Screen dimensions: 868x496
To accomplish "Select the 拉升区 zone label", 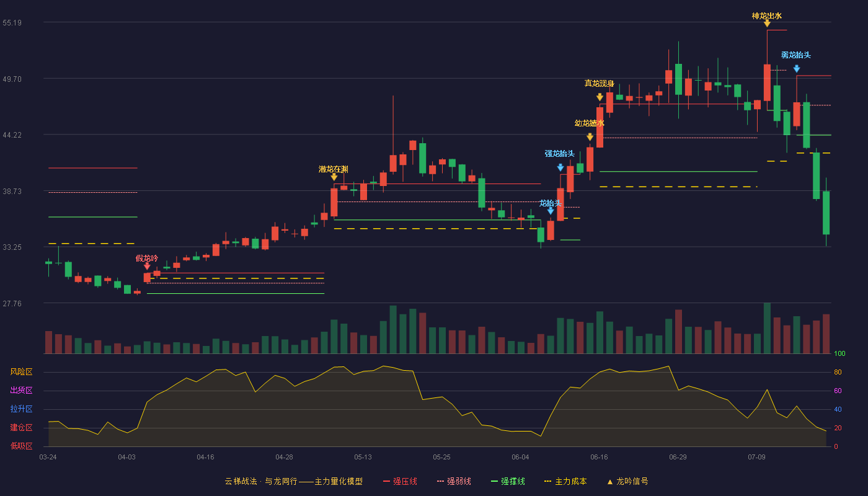I will click(21, 409).
